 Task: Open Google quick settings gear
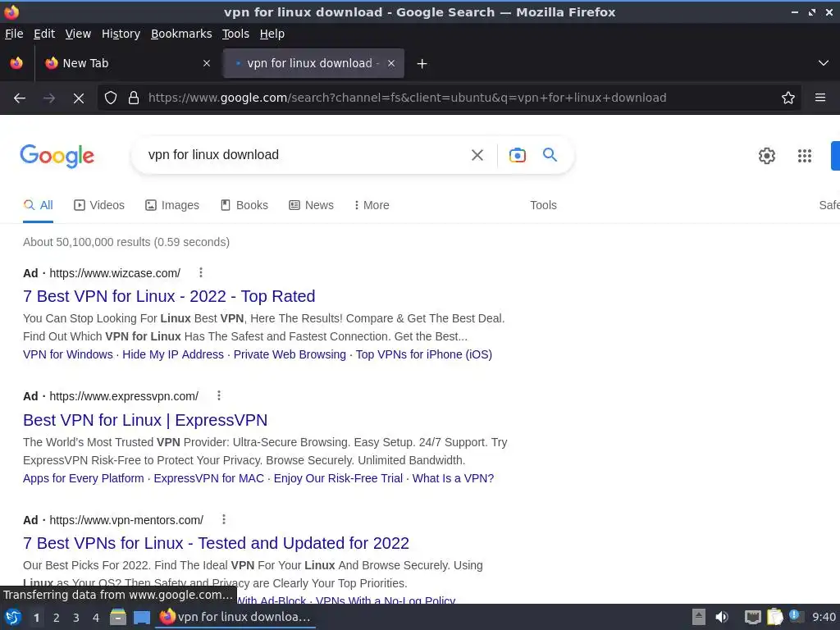tap(767, 156)
